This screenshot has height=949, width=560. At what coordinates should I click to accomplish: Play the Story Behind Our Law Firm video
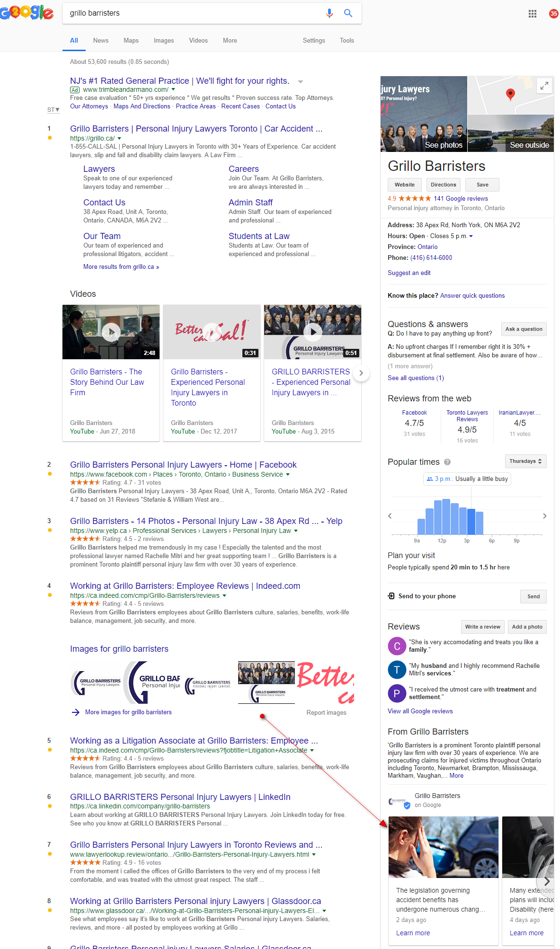tap(111, 332)
